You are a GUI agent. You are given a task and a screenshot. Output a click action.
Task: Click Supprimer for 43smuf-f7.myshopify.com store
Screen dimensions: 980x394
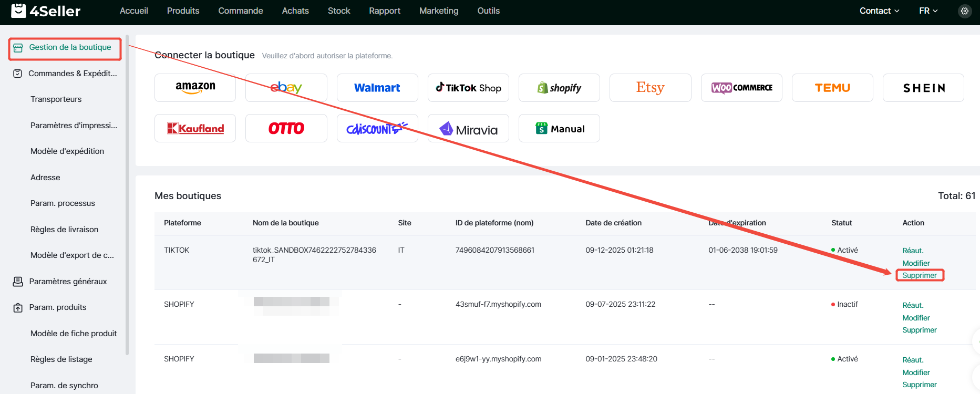(920, 330)
